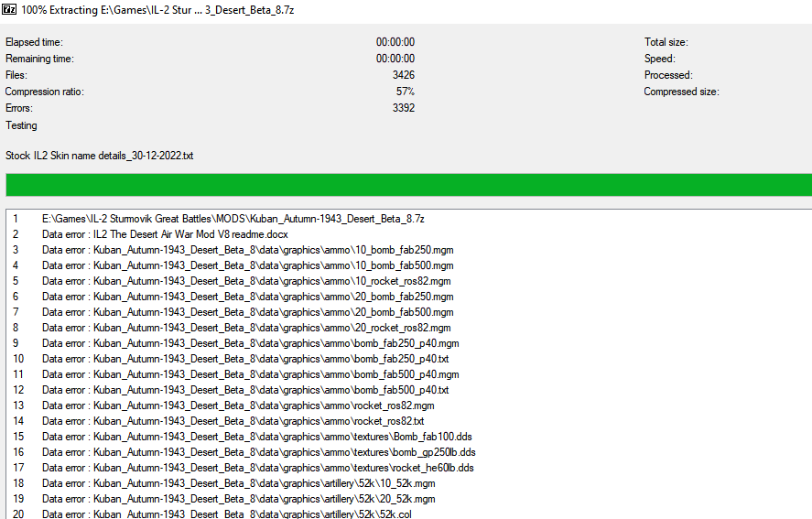This screenshot has width=812, height=519.
Task: Select the 'Remaining time:' label
Action: [x=39, y=59]
